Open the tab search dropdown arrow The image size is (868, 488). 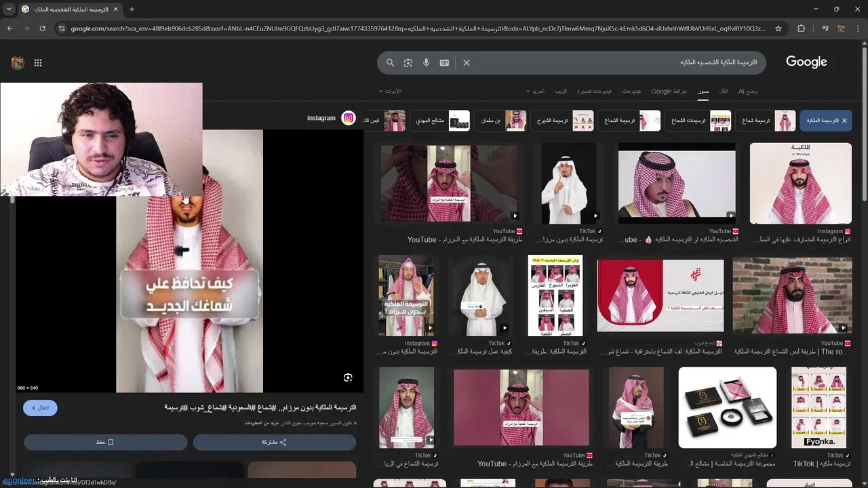(9, 9)
